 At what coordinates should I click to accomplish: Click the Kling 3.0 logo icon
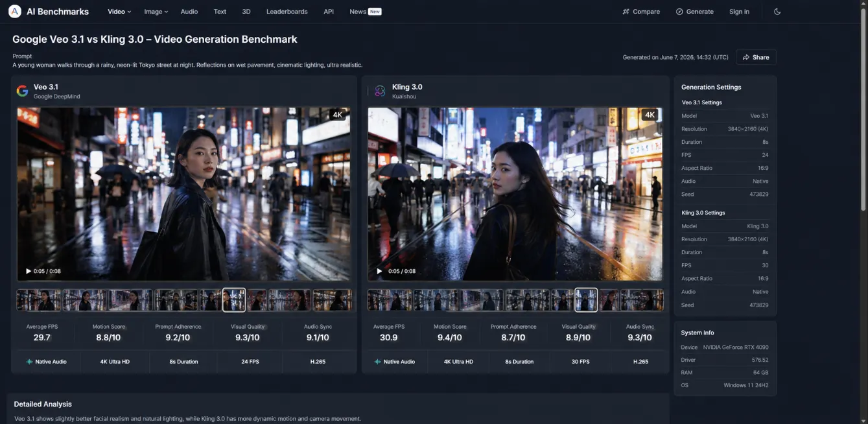pyautogui.click(x=380, y=91)
